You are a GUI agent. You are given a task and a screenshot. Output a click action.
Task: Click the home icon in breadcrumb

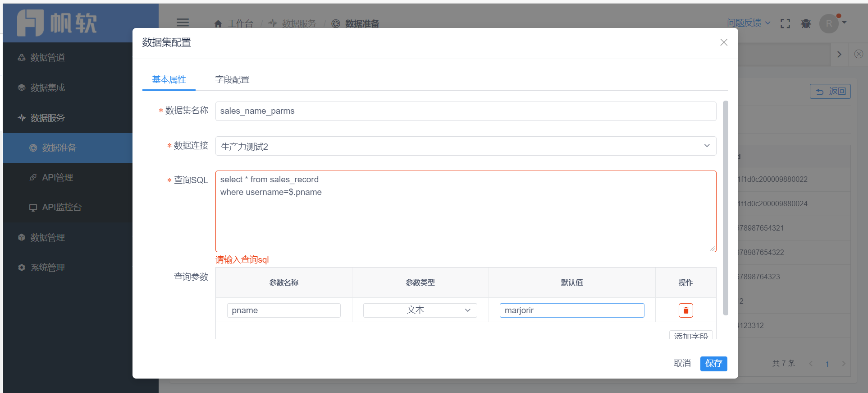[218, 23]
